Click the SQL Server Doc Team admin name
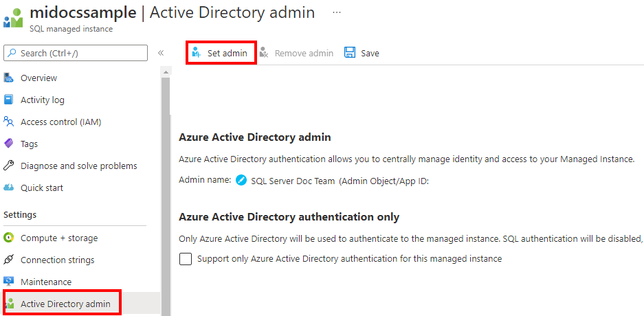This screenshot has height=316, width=644. [293, 181]
